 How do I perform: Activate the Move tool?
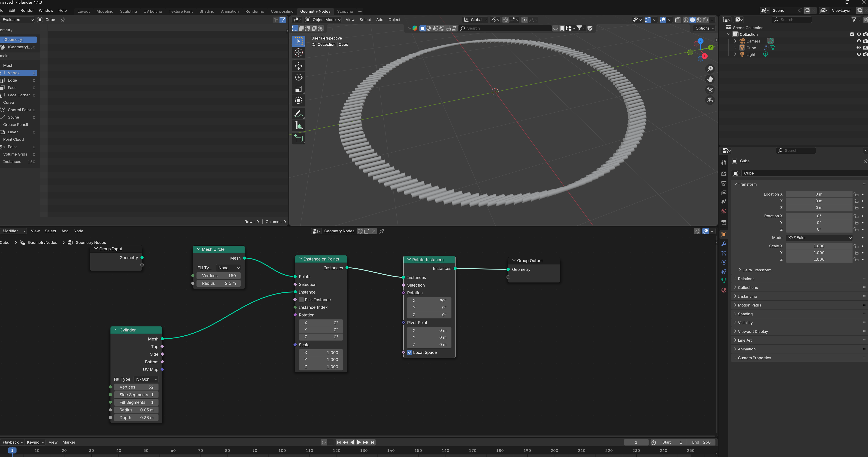pos(298,66)
